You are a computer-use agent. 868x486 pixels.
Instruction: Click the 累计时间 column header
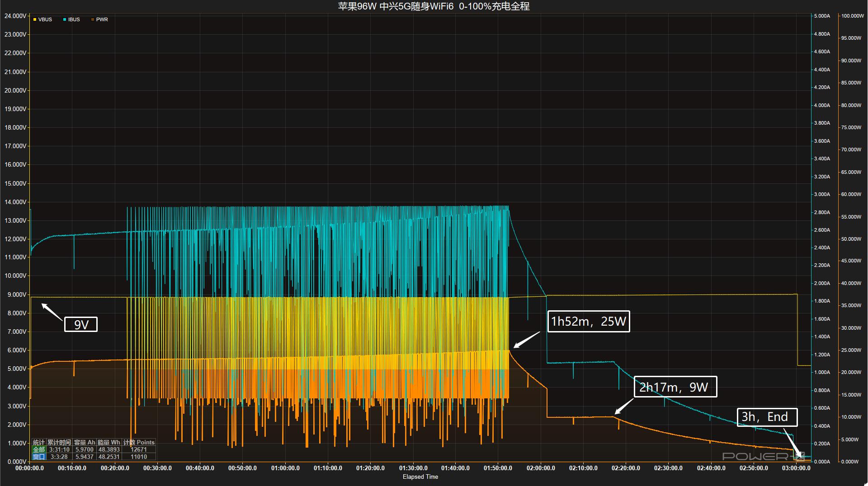point(59,442)
